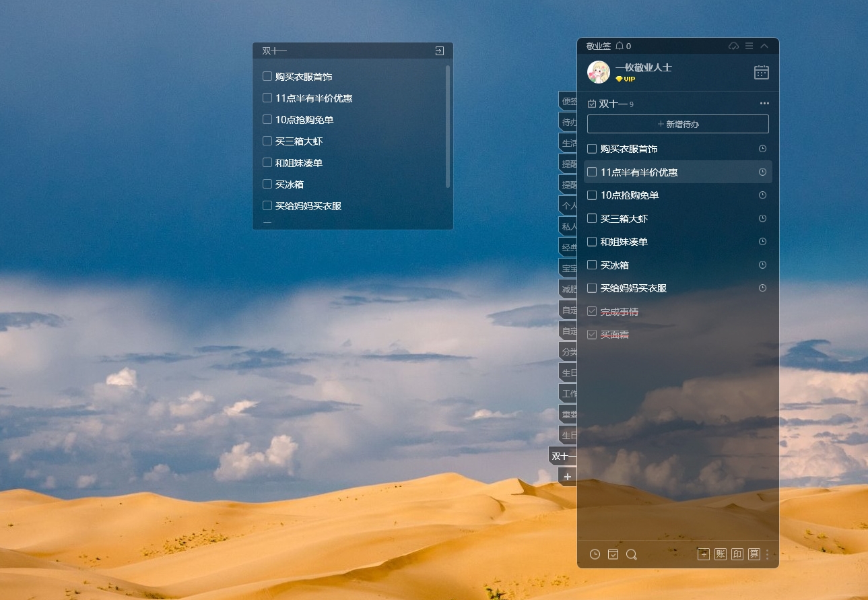Image resolution: width=868 pixels, height=600 pixels.
Task: Check 买三箱大虾 in the floating note
Action: click(267, 141)
